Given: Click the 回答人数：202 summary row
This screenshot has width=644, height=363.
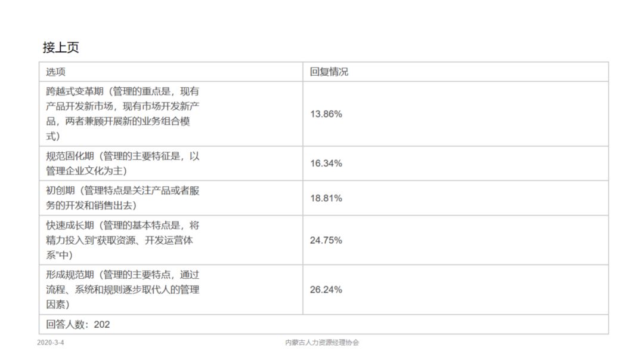Looking at the screenshot, I should point(78,324).
